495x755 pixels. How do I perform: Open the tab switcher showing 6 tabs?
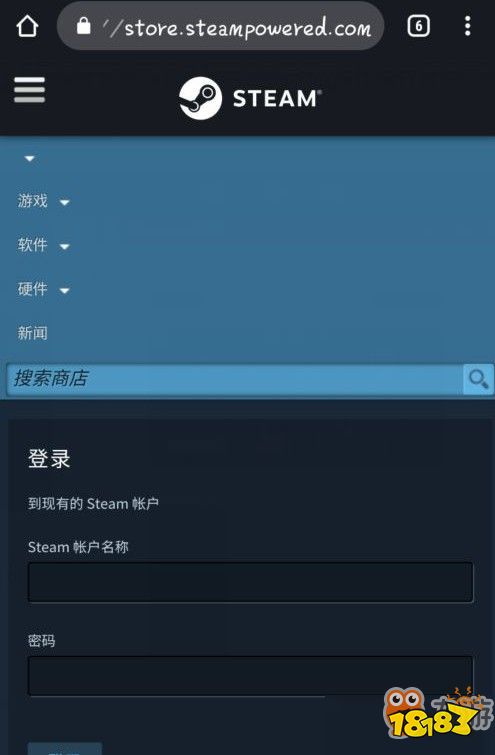[x=418, y=26]
